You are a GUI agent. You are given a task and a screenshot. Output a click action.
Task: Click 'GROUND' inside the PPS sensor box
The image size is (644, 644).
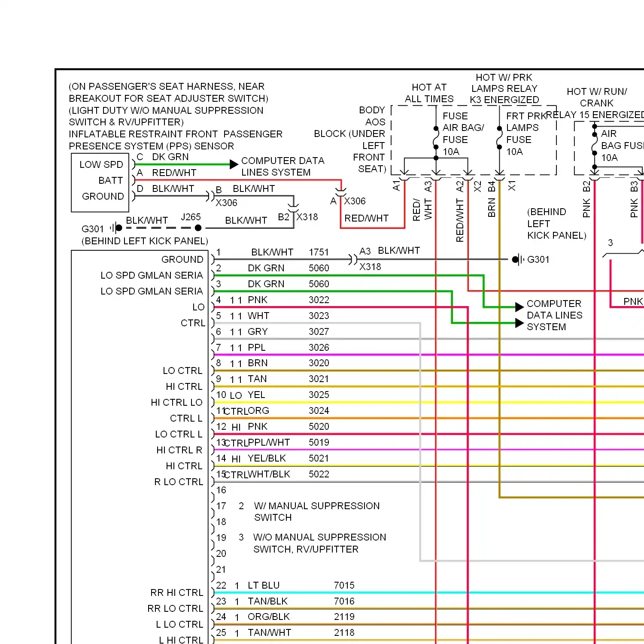[103, 196]
